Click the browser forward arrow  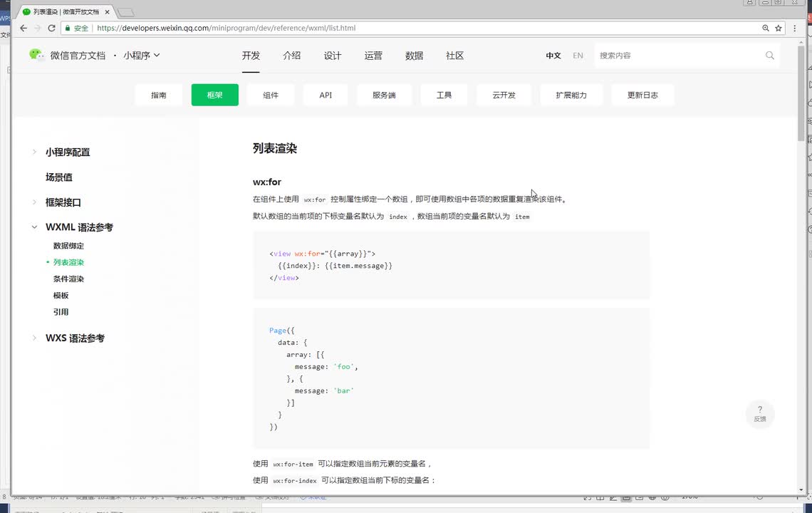click(x=37, y=28)
